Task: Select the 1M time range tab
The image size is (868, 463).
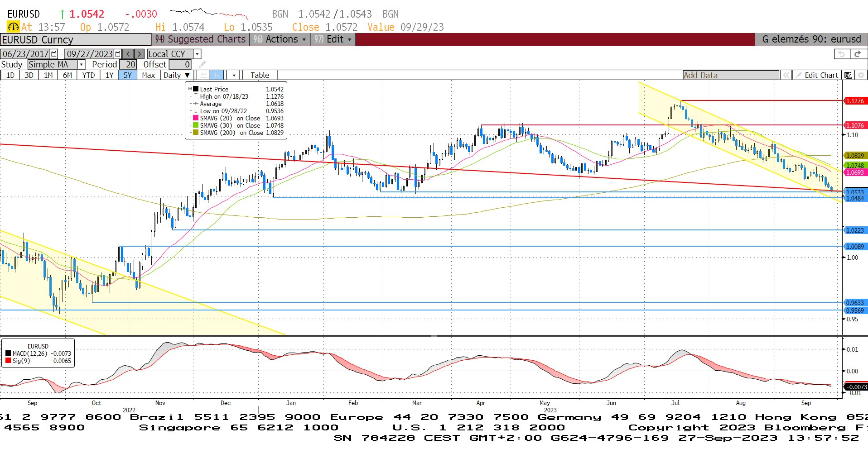Action: pos(48,75)
